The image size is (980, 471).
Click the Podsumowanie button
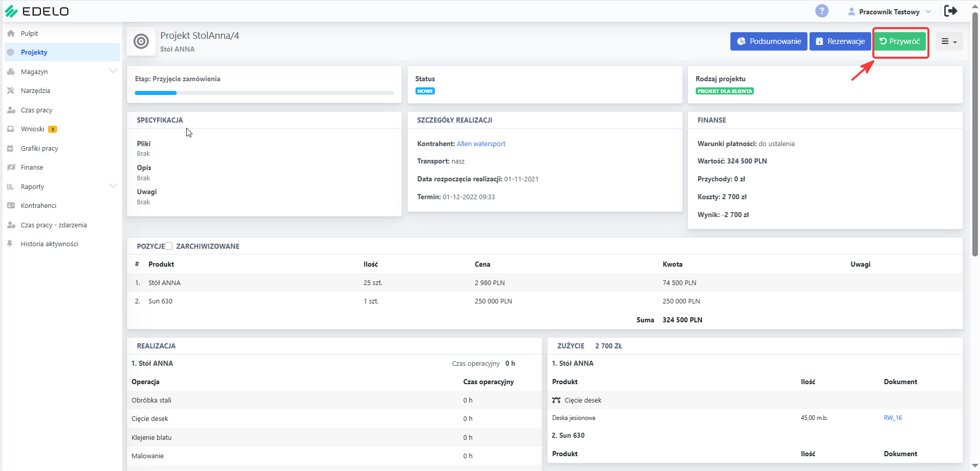click(769, 41)
